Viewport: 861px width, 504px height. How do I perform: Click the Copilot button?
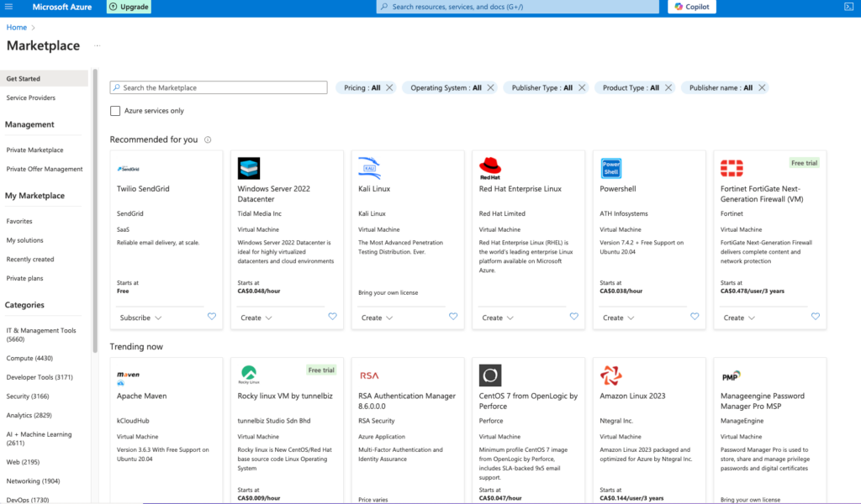692,7
